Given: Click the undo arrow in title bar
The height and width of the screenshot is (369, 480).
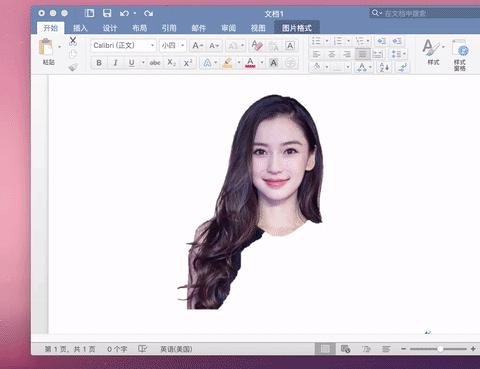Looking at the screenshot, I should pyautogui.click(x=124, y=13).
